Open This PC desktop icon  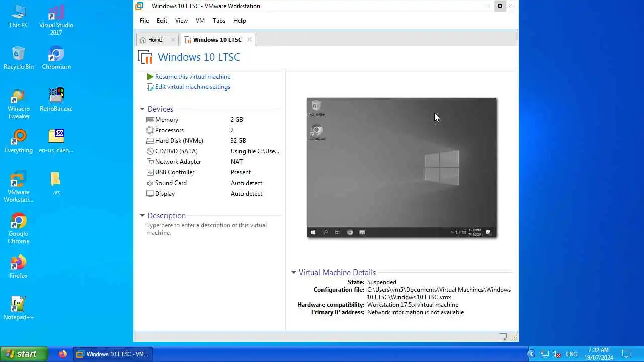coord(19,16)
